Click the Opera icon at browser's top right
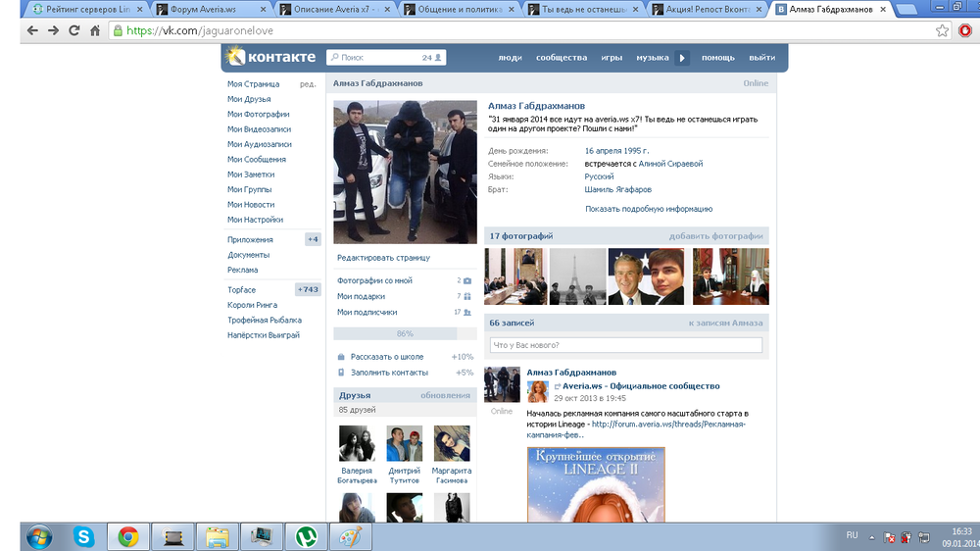 (965, 30)
